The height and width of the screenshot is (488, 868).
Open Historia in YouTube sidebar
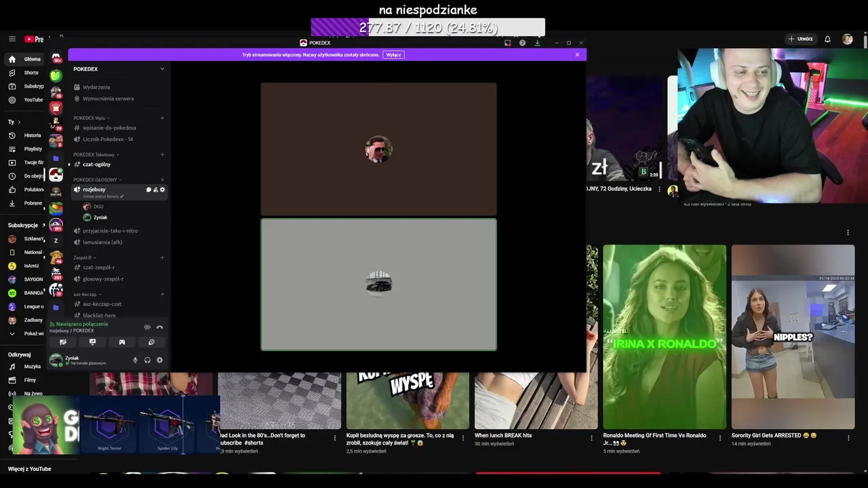(25, 136)
